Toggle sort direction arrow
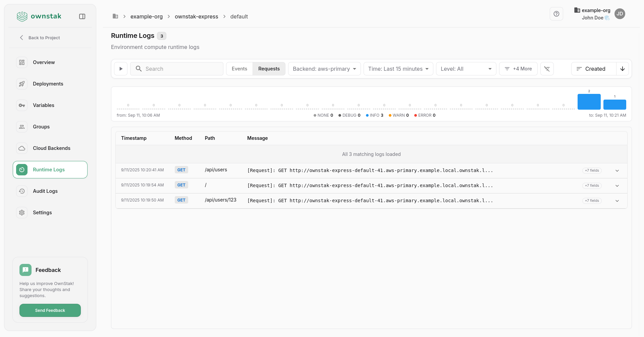The height and width of the screenshot is (337, 644). (623, 69)
